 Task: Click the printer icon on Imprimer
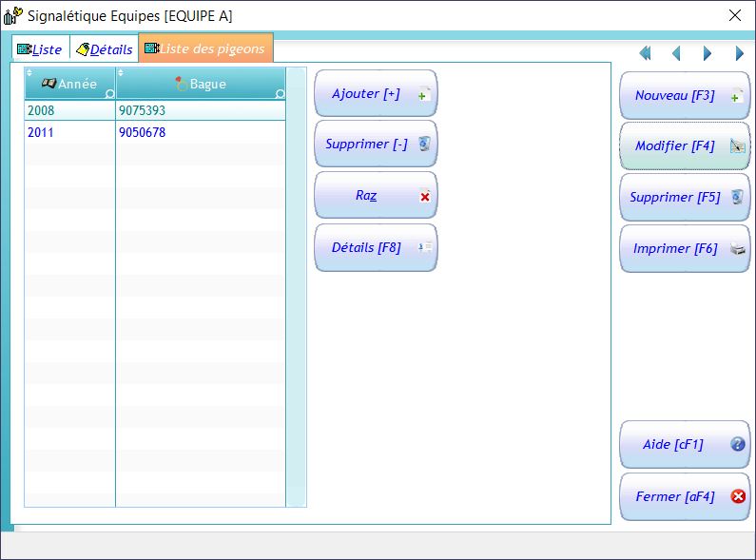tap(738, 249)
